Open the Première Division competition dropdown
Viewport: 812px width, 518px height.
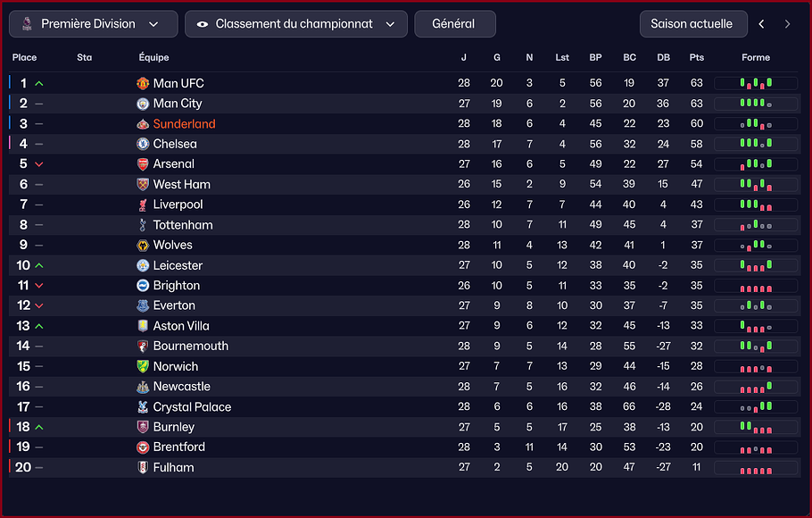[x=93, y=24]
